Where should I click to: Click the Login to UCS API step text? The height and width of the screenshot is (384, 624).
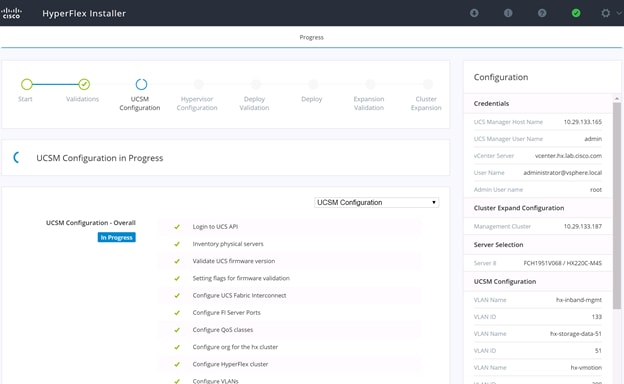coord(215,227)
